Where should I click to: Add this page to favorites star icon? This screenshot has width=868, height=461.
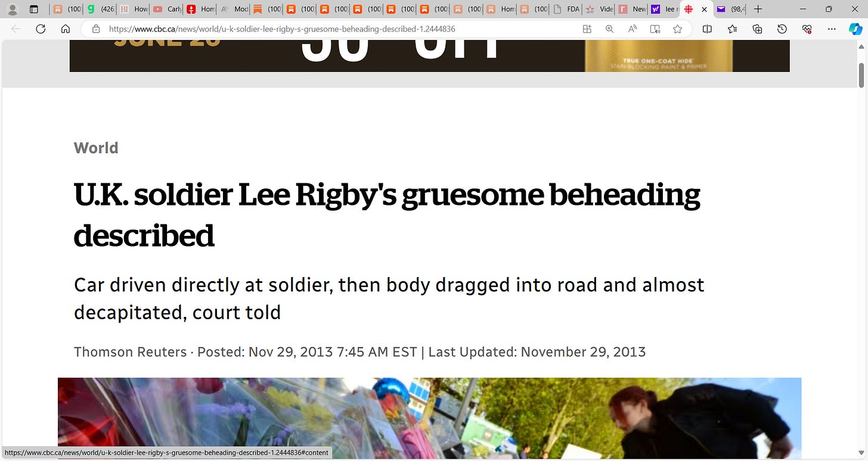point(677,29)
